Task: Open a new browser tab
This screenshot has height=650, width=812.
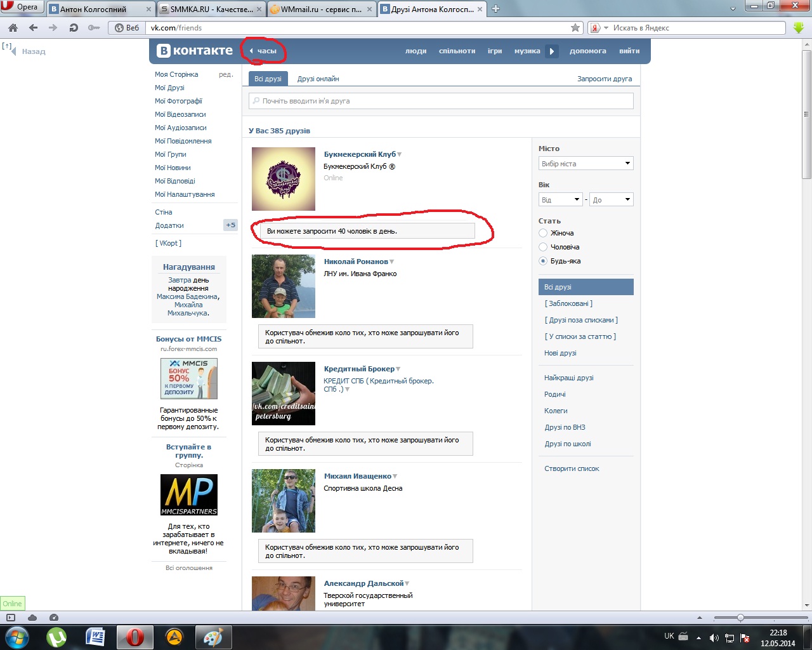Action: [x=496, y=9]
